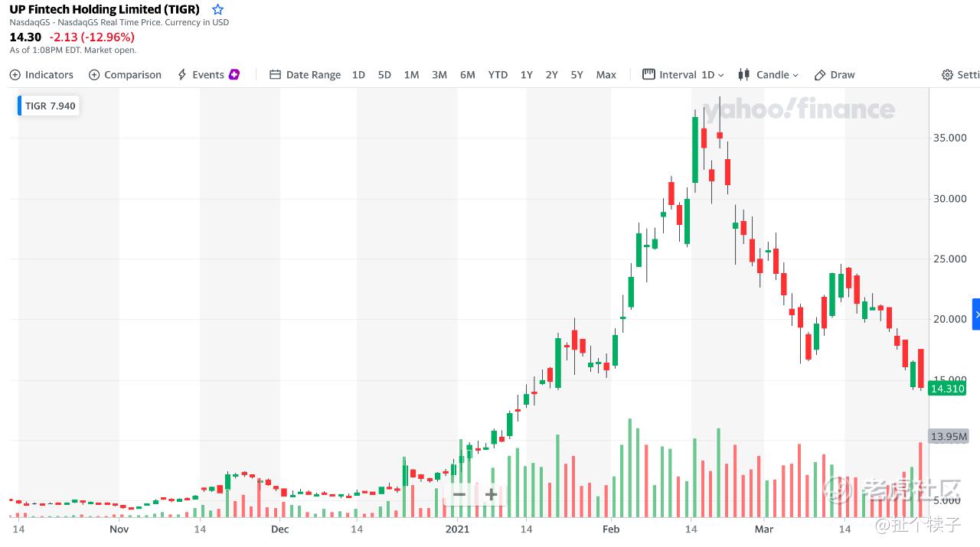Expand the blue side panel arrow
Screen dimensions: 980x547
(x=976, y=314)
